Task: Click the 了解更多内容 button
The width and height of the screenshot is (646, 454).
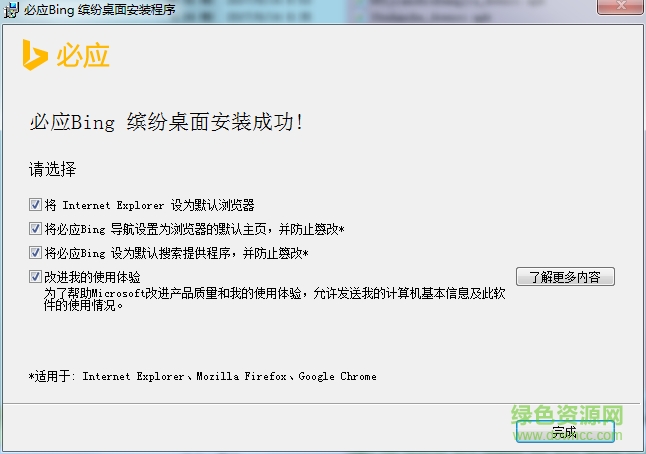Action: pos(565,276)
